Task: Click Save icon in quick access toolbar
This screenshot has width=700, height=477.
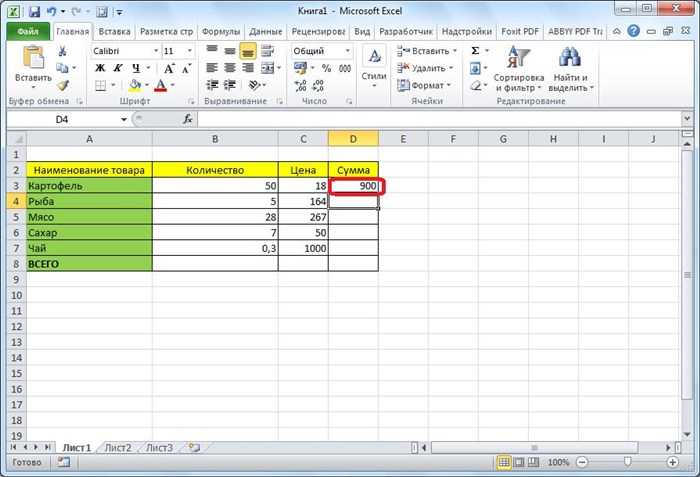Action: (34, 12)
